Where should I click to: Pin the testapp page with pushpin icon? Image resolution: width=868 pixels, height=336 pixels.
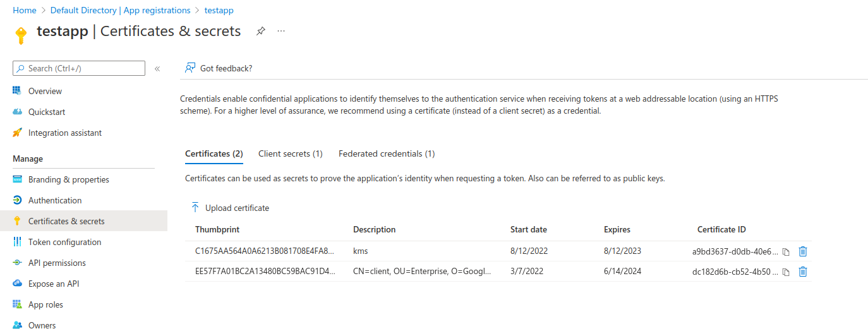261,31
